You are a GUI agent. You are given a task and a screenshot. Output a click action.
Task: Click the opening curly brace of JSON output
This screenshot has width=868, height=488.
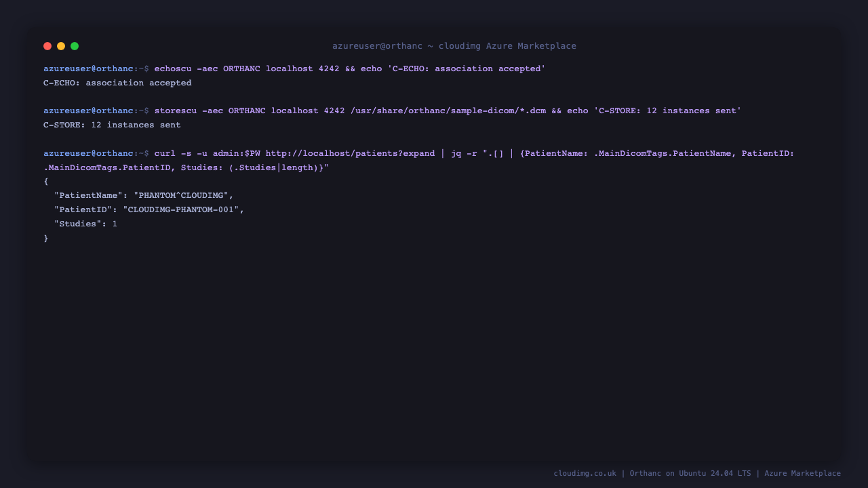pos(46,182)
